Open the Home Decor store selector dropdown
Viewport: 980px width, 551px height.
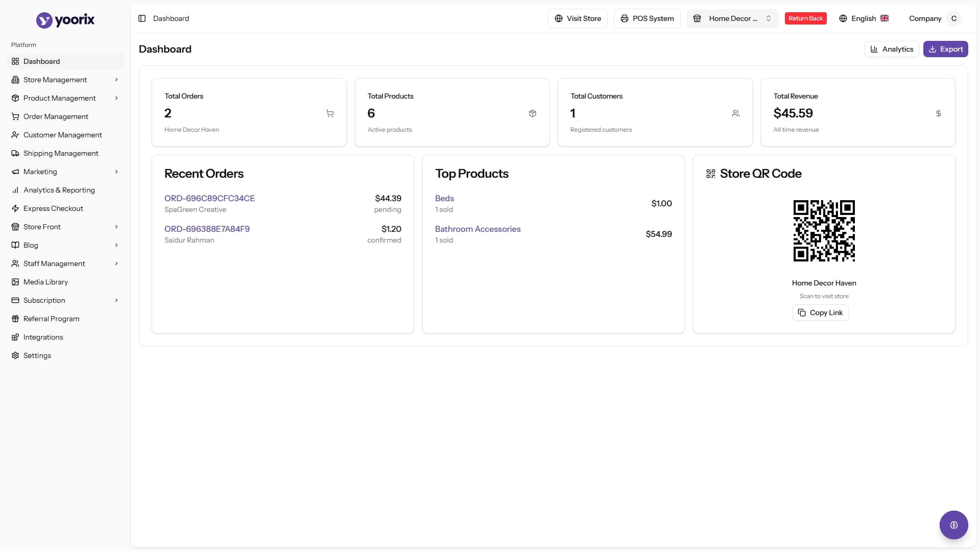pos(732,18)
